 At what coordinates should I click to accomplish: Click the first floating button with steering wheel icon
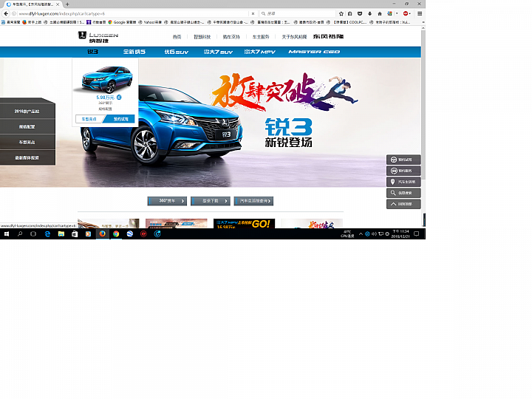click(403, 160)
